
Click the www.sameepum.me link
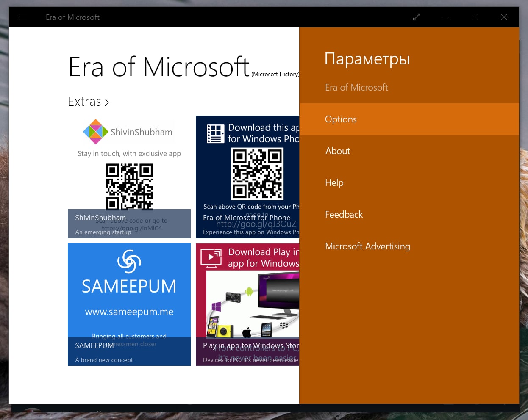(x=129, y=312)
